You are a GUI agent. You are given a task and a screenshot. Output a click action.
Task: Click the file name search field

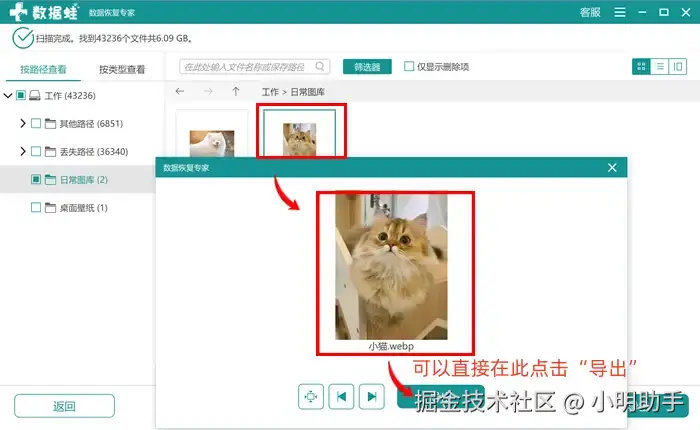[254, 67]
